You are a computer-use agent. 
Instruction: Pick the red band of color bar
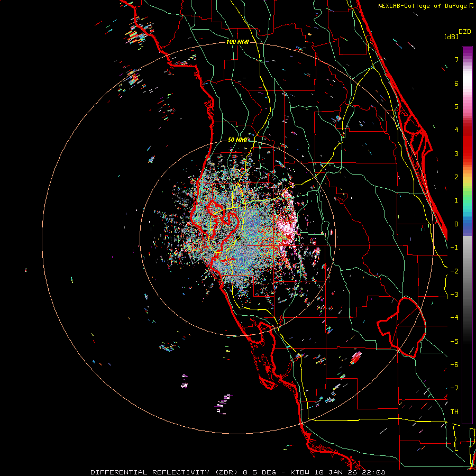(x=467, y=143)
